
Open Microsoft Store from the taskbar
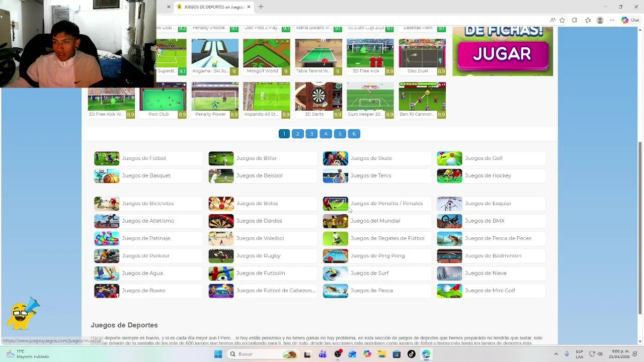pos(396,354)
